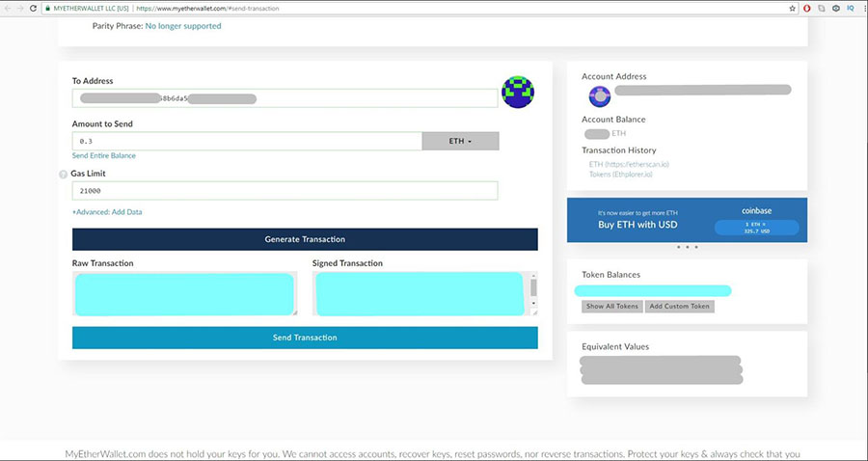Open the Chrome three-dot menu
The height and width of the screenshot is (461, 868).
(x=863, y=9)
